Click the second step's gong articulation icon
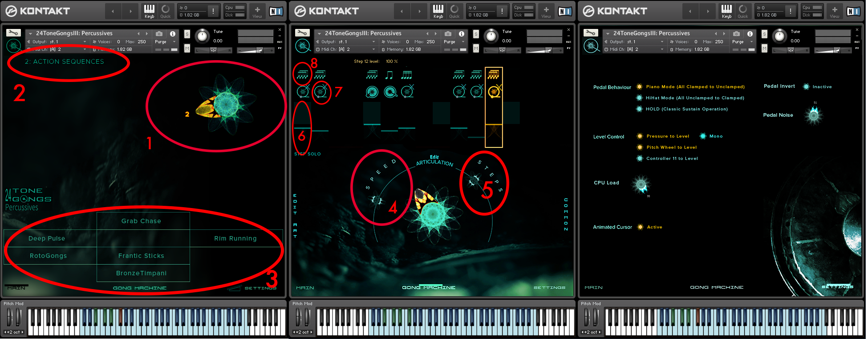 [x=320, y=92]
